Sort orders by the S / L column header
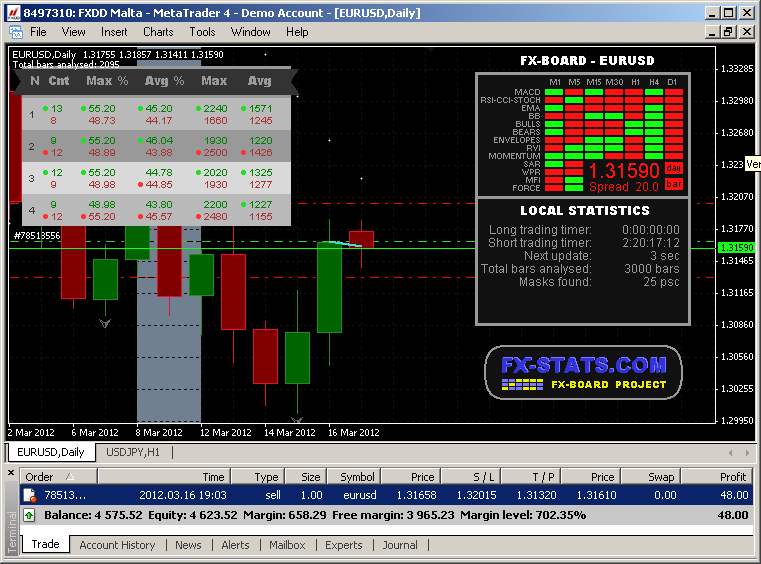Viewport: 761px width, 564px height. pos(471,477)
